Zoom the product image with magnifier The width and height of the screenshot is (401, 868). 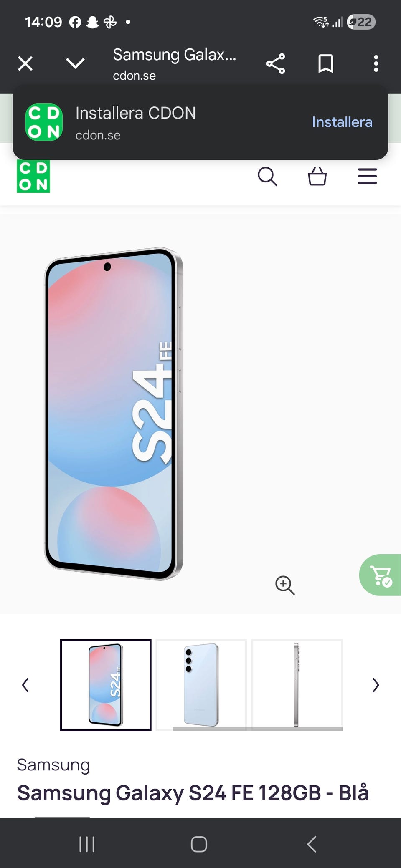285,585
